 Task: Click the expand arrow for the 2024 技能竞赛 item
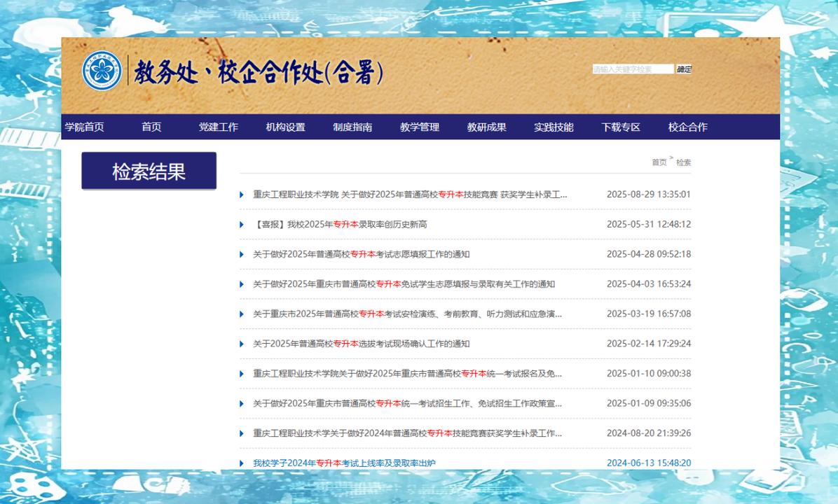click(241, 433)
